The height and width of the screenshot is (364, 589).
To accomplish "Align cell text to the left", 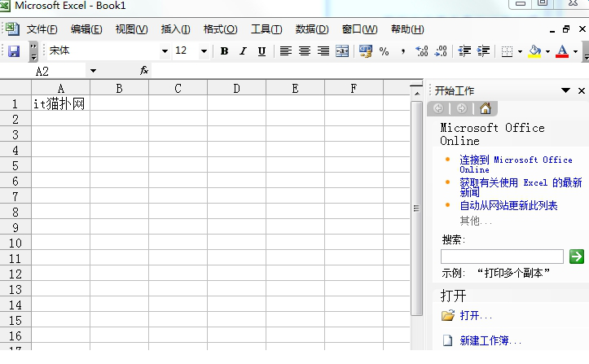I will tap(286, 51).
